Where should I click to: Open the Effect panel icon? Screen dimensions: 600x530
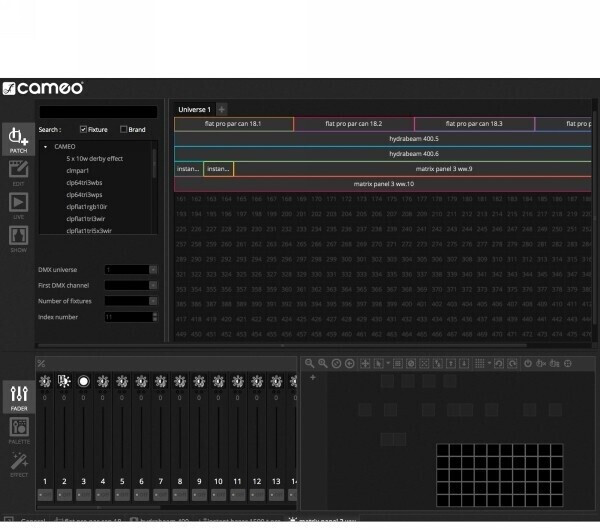pyautogui.click(x=17, y=462)
